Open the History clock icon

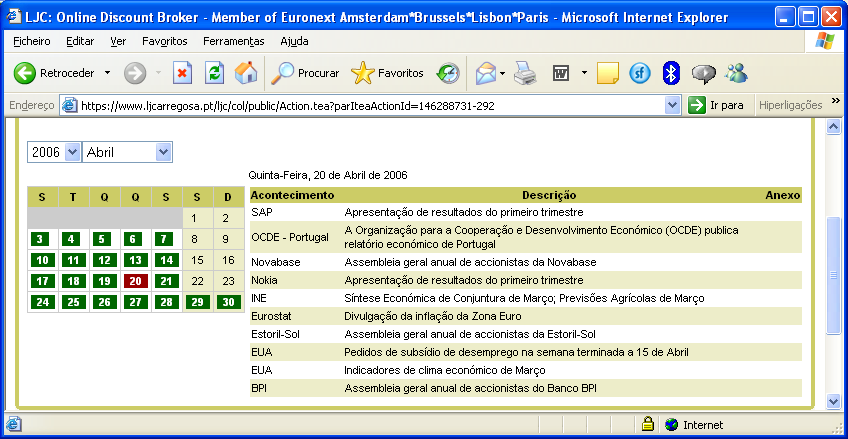click(448, 73)
